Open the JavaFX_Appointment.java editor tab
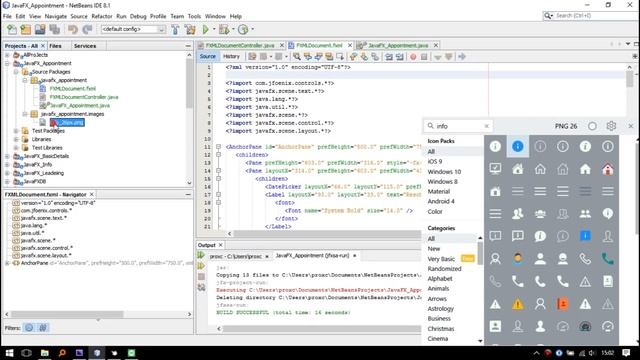The height and width of the screenshot is (360, 640). (x=398, y=45)
